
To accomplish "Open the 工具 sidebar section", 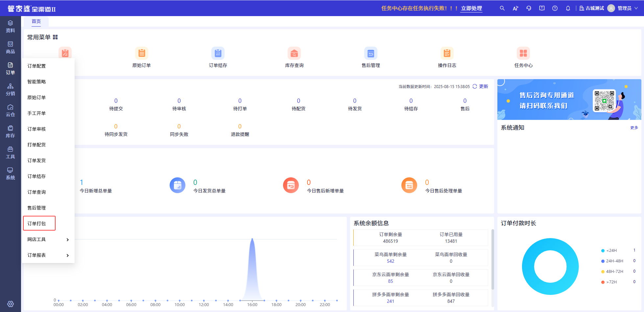I will tap(11, 153).
